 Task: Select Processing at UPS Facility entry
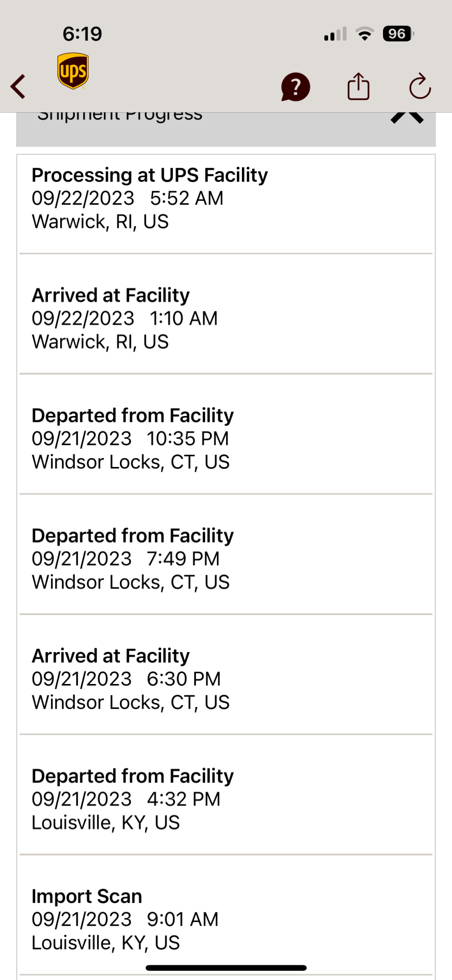tap(226, 204)
